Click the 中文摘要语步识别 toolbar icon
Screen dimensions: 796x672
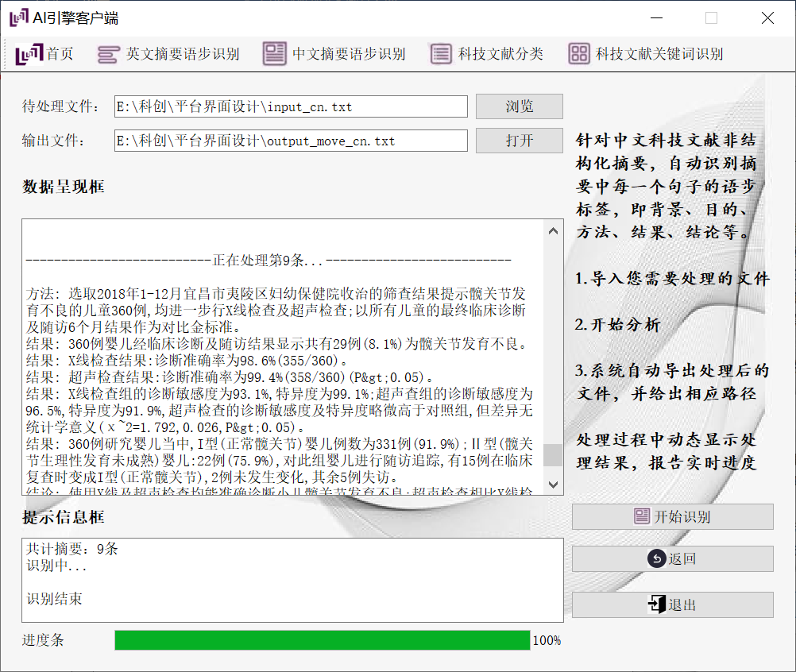[275, 54]
